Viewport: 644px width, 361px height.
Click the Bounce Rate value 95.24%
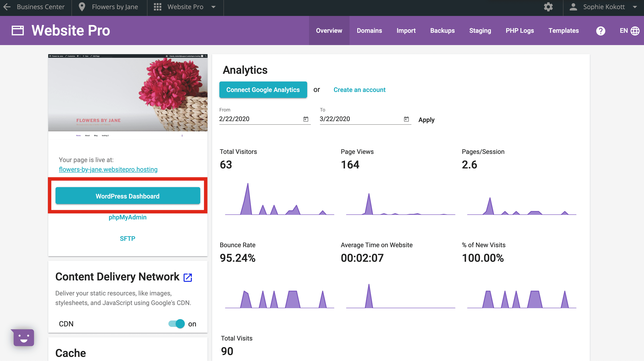238,258
